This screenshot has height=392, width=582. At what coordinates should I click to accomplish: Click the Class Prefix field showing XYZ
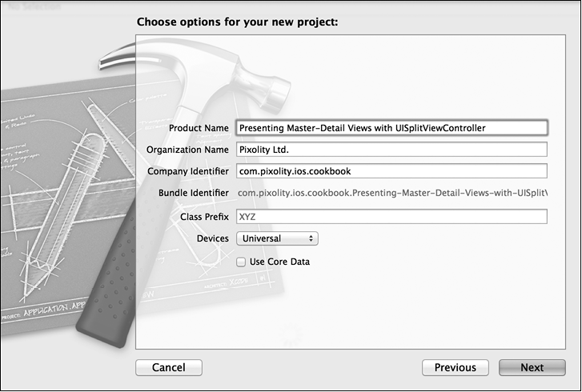click(391, 217)
